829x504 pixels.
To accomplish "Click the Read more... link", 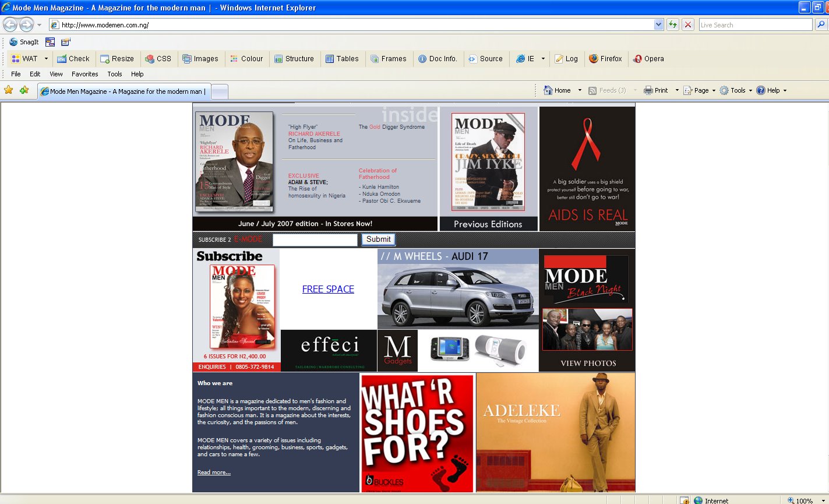I will pyautogui.click(x=214, y=472).
